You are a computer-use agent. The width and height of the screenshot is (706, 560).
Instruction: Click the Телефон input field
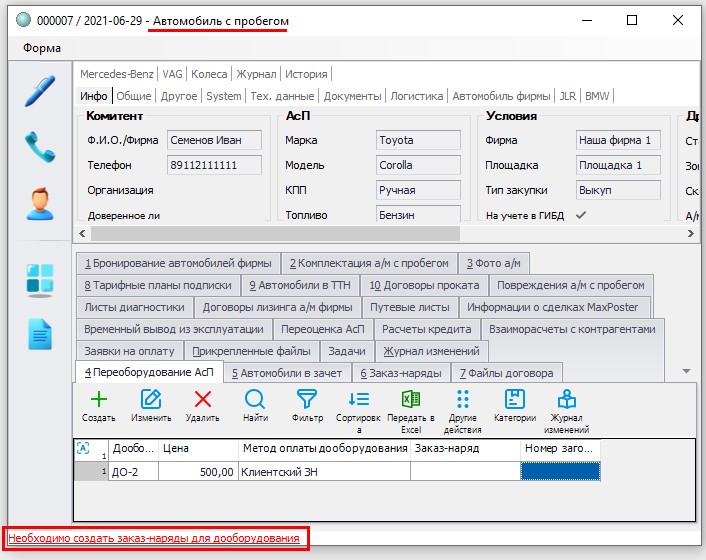coord(214,165)
